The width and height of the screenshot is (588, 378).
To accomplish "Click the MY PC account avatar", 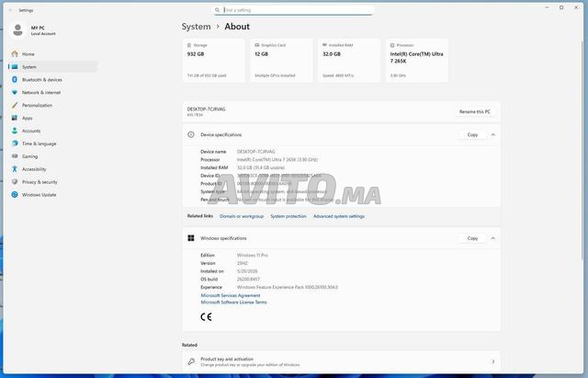I will pyautogui.click(x=17, y=30).
